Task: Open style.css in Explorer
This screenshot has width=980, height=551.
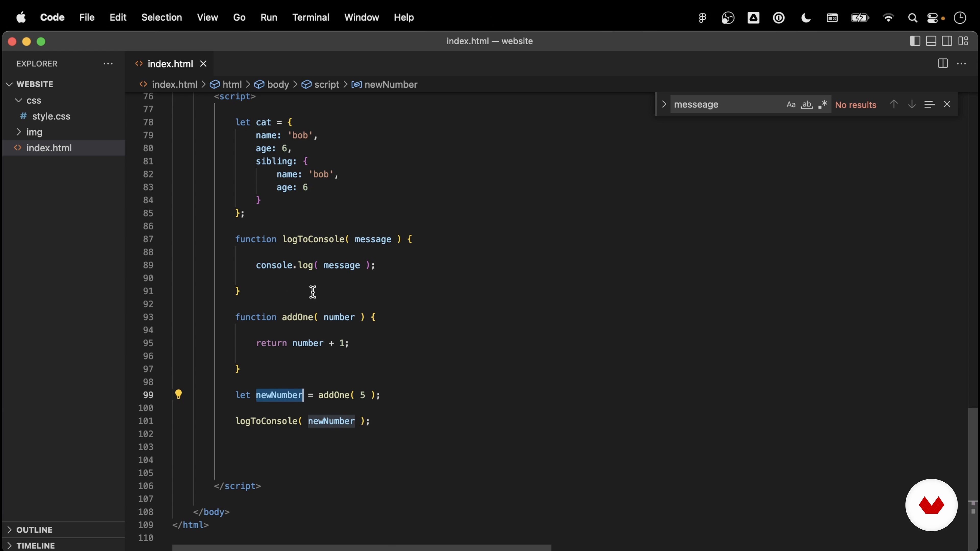Action: pos(51,116)
